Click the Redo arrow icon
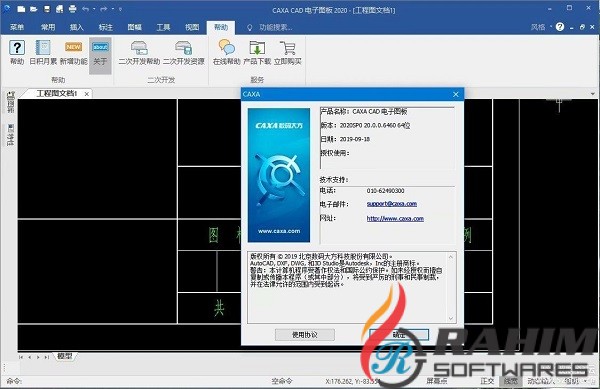600x389 pixels. (103, 9)
